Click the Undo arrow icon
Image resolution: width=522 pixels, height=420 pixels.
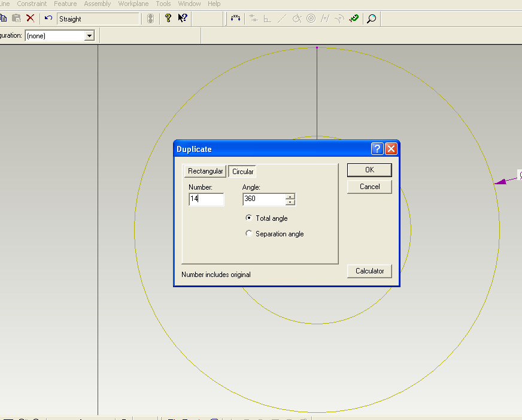point(48,18)
